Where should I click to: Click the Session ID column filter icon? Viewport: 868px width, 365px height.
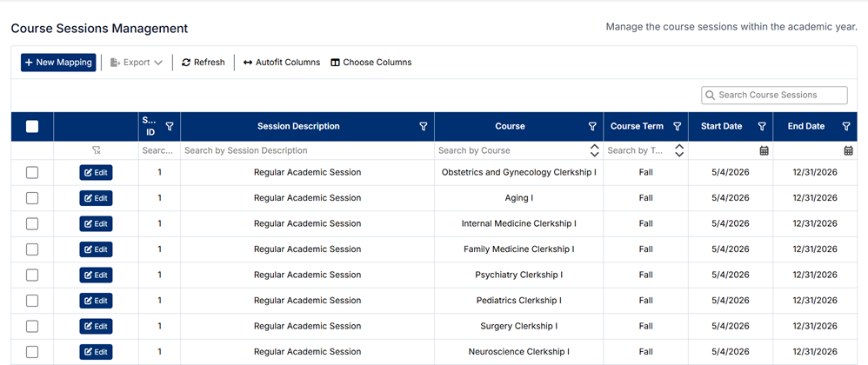[x=170, y=126]
